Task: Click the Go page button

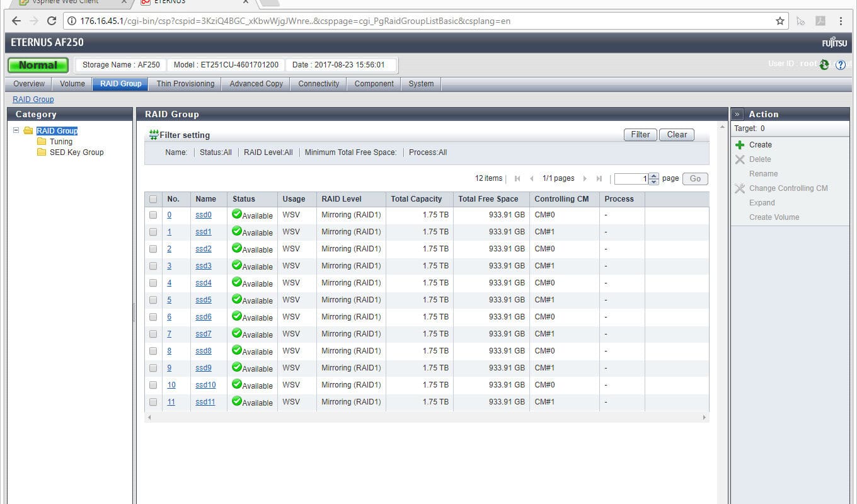Action: click(695, 179)
